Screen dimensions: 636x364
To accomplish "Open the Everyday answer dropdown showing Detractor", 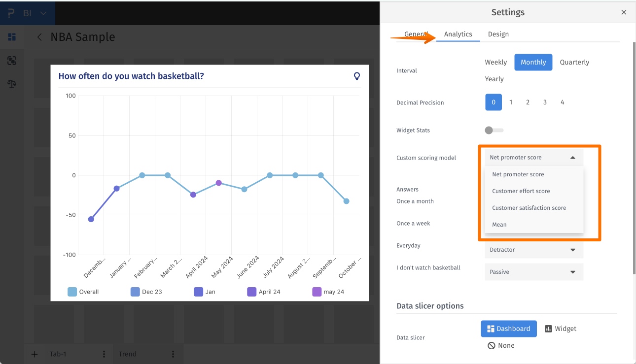I will click(x=534, y=250).
